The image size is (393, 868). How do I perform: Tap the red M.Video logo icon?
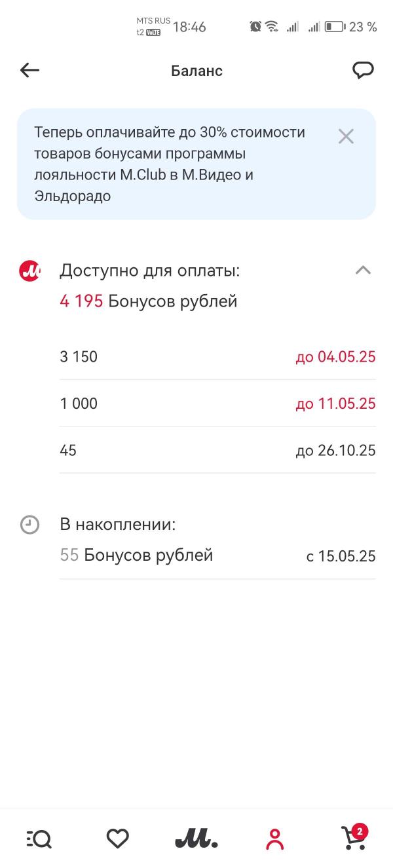coord(30,271)
